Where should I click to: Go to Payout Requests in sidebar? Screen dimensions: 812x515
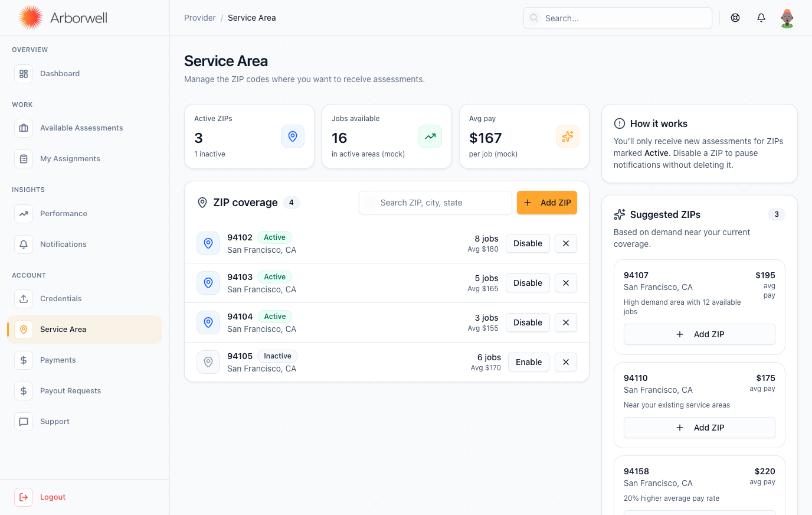click(70, 391)
